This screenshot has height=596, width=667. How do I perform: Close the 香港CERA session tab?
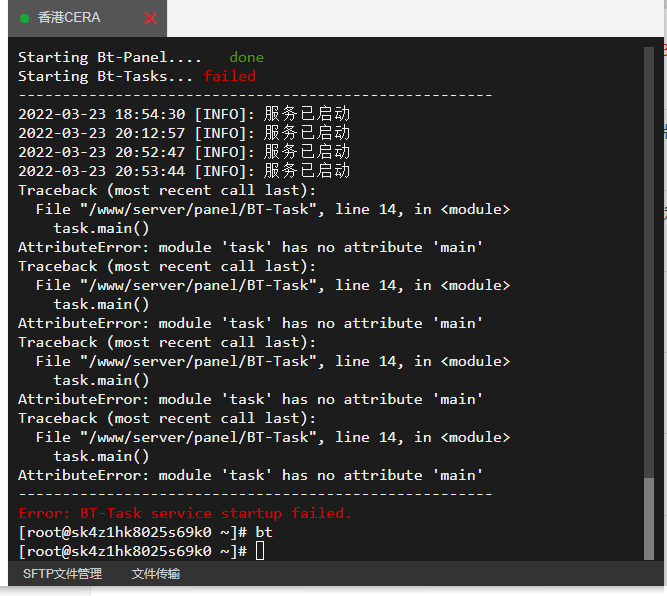point(150,18)
